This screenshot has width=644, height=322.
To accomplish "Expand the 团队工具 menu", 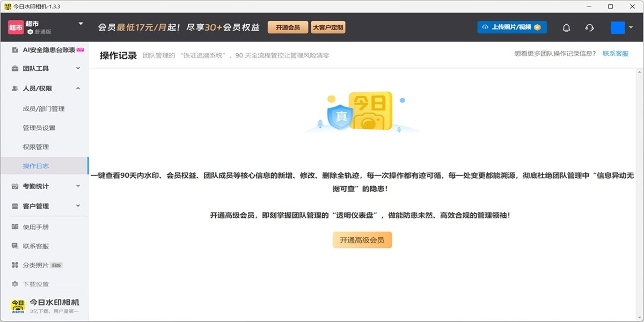I will [x=78, y=68].
